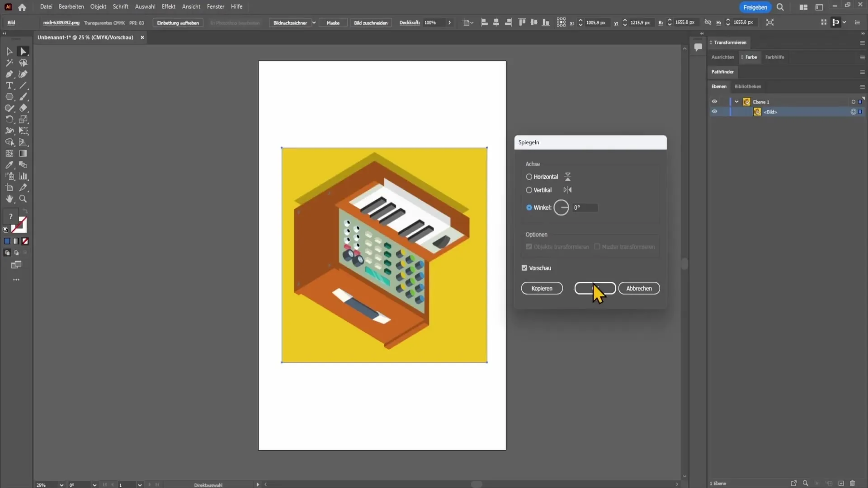Collapse the Ebene 1 layer arrow
This screenshot has width=868, height=488.
click(x=736, y=102)
